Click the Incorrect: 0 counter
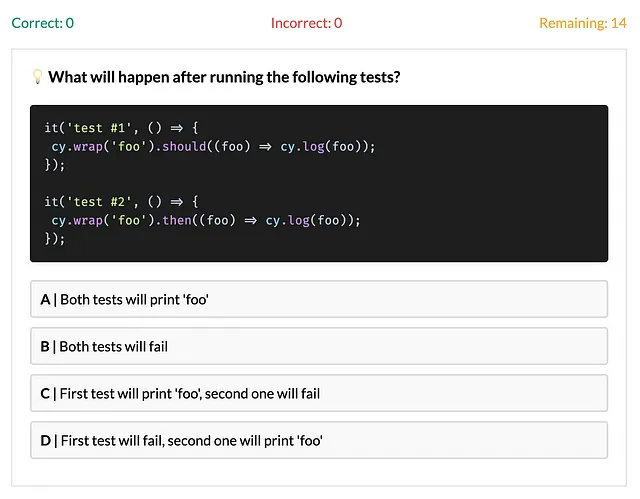The width and height of the screenshot is (640, 499). [307, 23]
